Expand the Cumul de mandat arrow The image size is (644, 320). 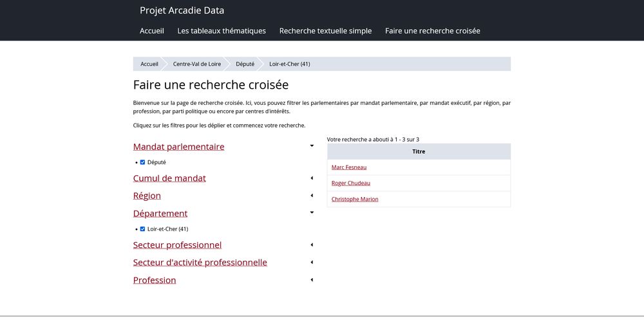click(x=312, y=178)
